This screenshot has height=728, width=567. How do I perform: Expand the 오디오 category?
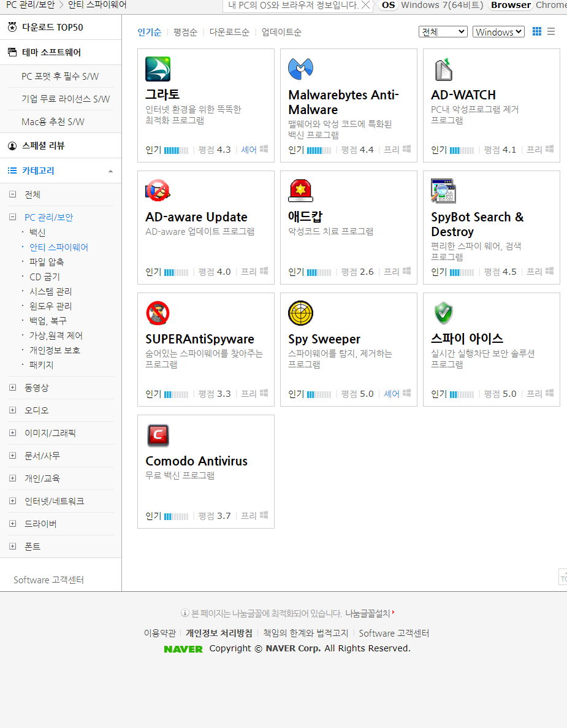click(x=13, y=410)
